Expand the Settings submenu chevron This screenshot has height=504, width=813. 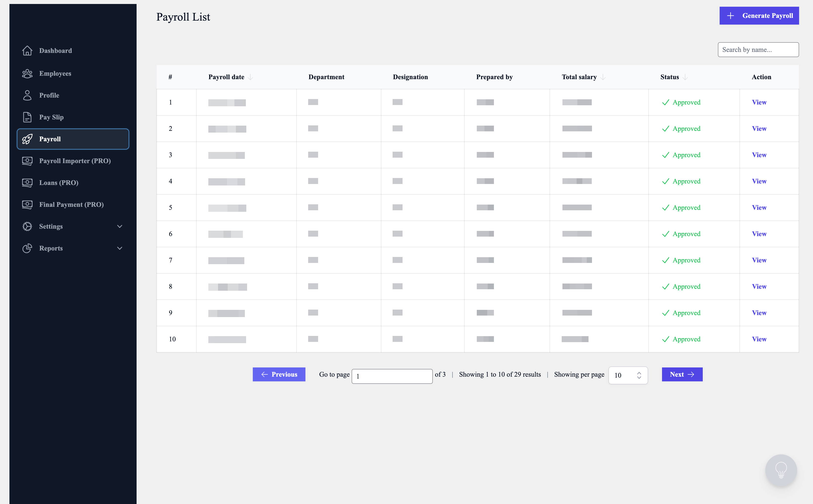(120, 226)
